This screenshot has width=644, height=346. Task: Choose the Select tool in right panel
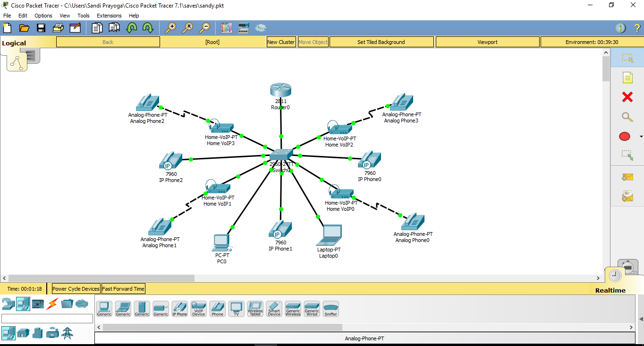627,58
